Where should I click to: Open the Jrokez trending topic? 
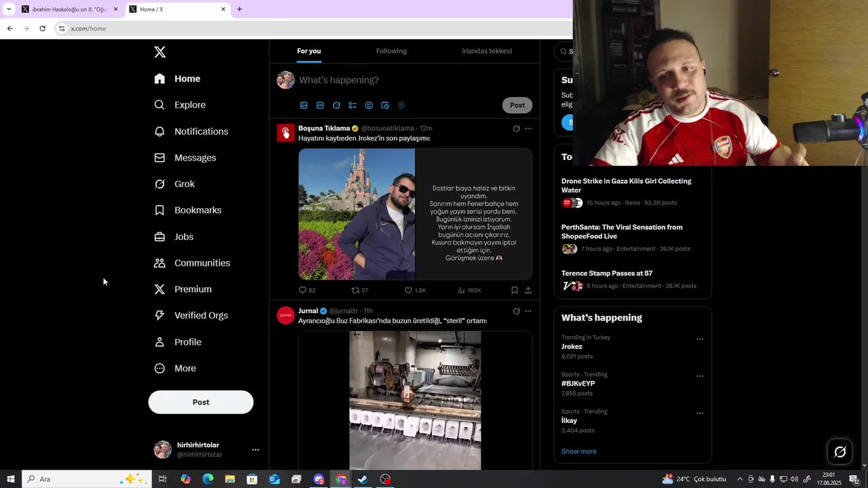pyautogui.click(x=572, y=346)
